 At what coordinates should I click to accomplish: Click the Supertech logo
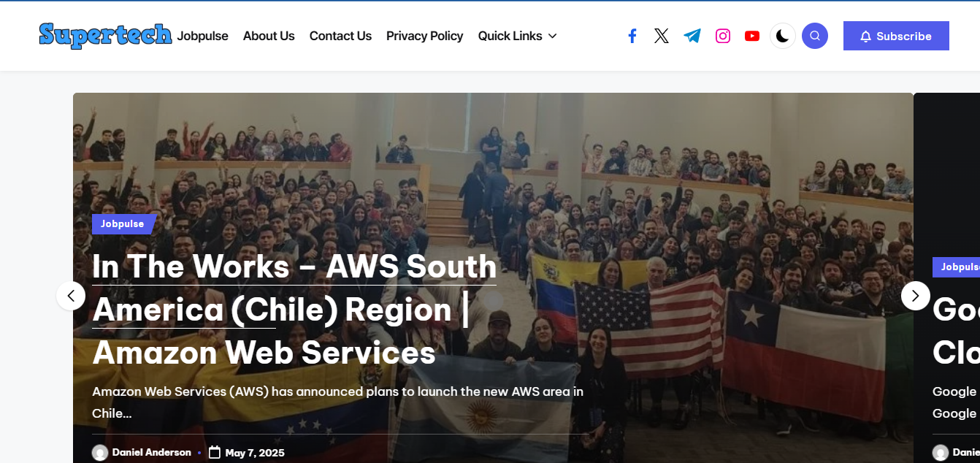tap(106, 35)
